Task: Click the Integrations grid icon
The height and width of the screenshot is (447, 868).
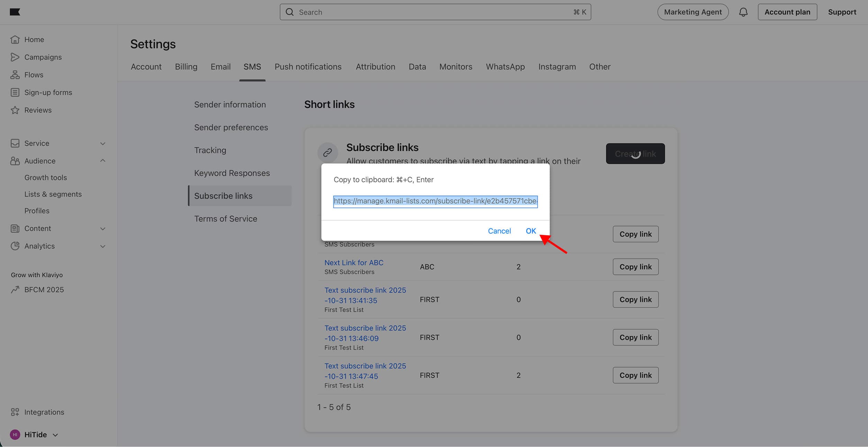Action: click(x=15, y=412)
